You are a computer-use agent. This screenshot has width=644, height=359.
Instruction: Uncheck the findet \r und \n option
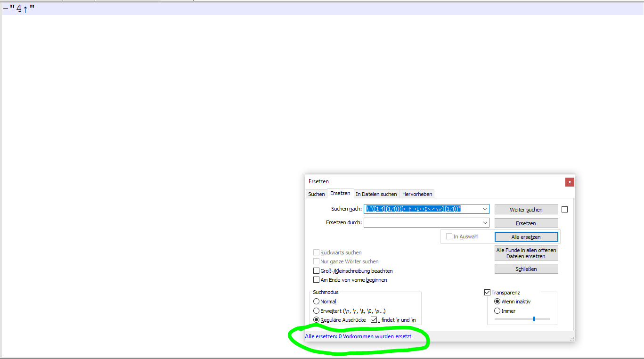click(x=374, y=319)
